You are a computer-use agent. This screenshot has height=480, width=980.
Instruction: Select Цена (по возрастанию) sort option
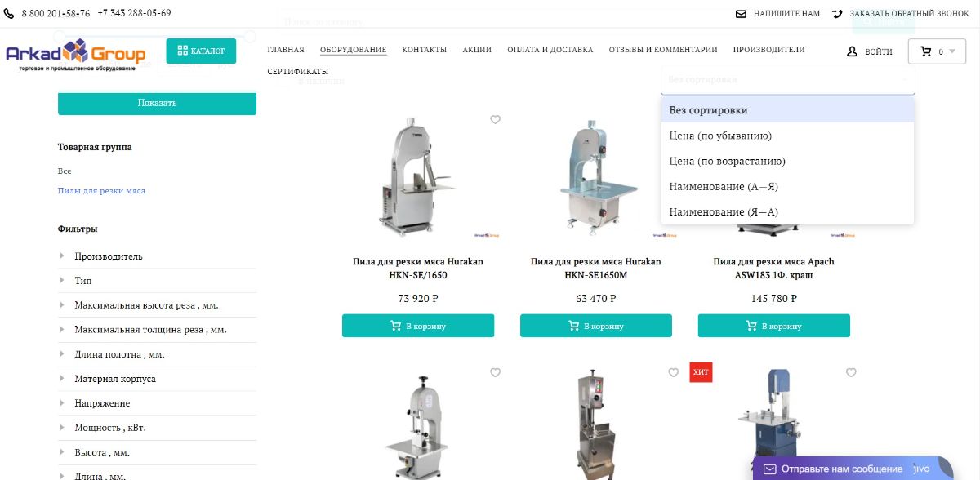(727, 161)
